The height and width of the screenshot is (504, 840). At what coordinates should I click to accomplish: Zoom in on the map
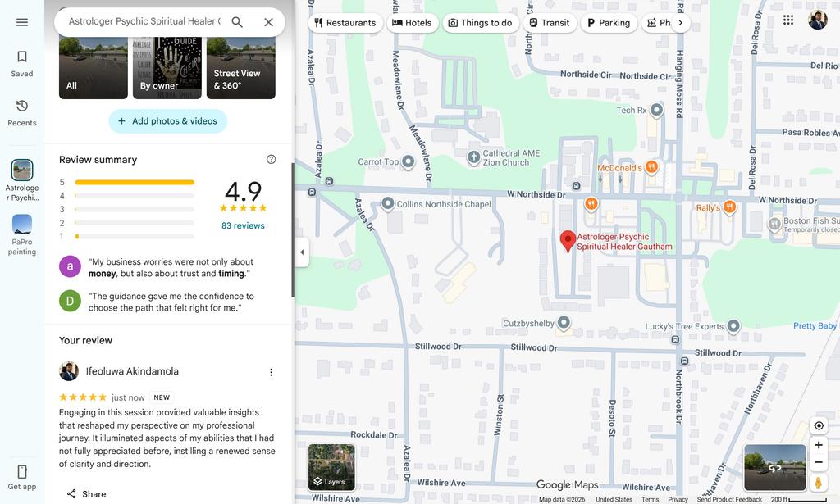[819, 445]
